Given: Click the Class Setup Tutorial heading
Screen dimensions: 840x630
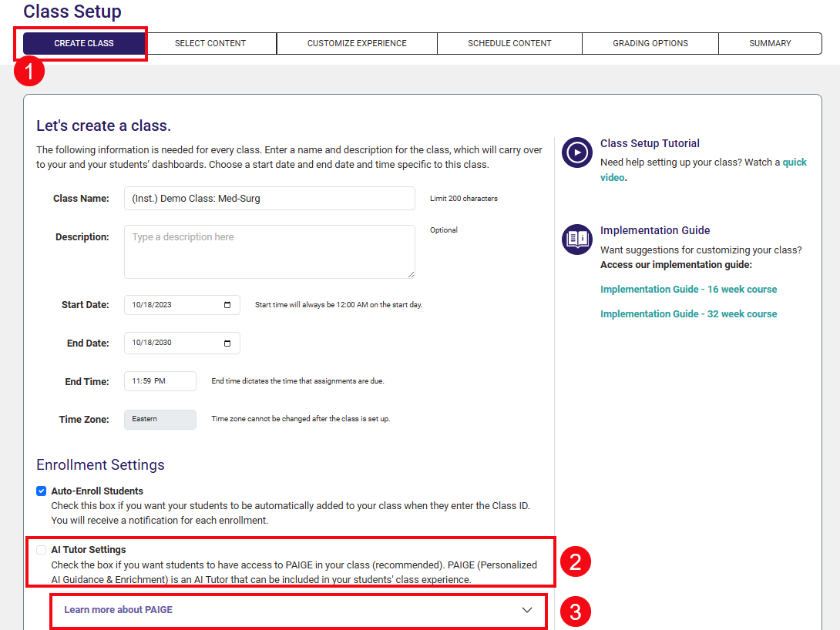Looking at the screenshot, I should (650, 143).
